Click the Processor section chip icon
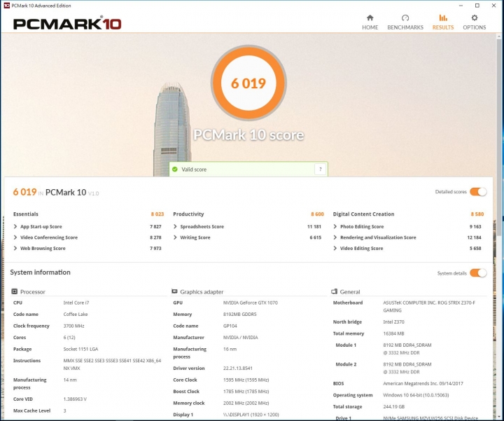504x421 pixels. pyautogui.click(x=15, y=291)
